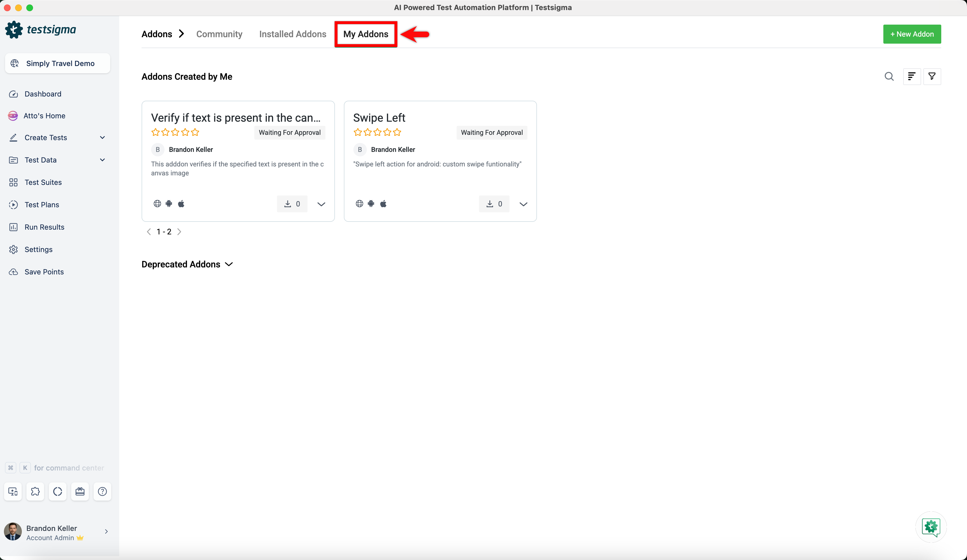Screen dimensions: 967x560
Task: Click the circular usage icon in sidebar footer
Action: (x=58, y=491)
